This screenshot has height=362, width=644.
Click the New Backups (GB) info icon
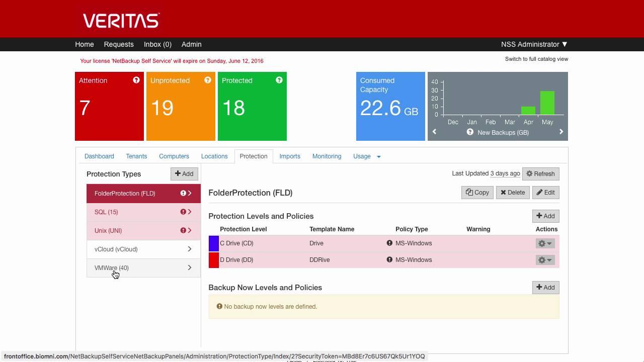[x=470, y=132]
